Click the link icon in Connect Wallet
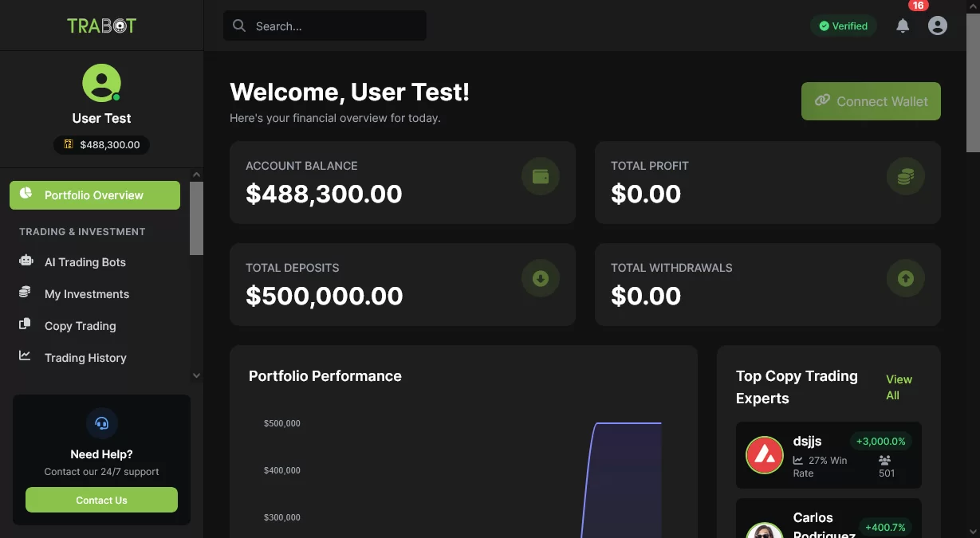This screenshot has height=538, width=980. coord(822,100)
